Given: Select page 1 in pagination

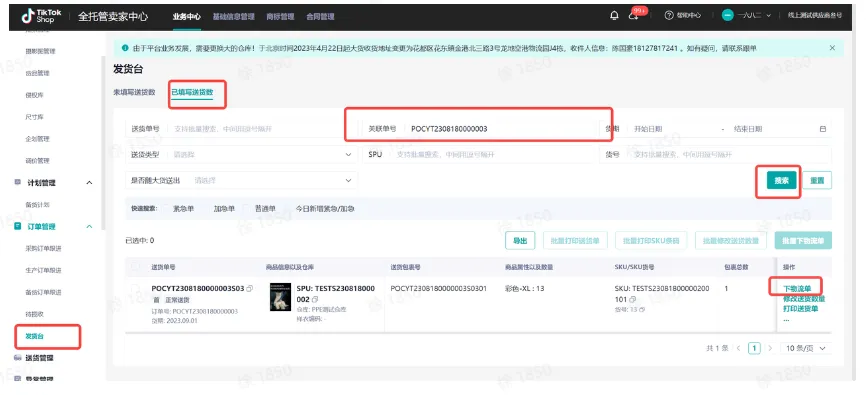Looking at the screenshot, I should [x=754, y=348].
